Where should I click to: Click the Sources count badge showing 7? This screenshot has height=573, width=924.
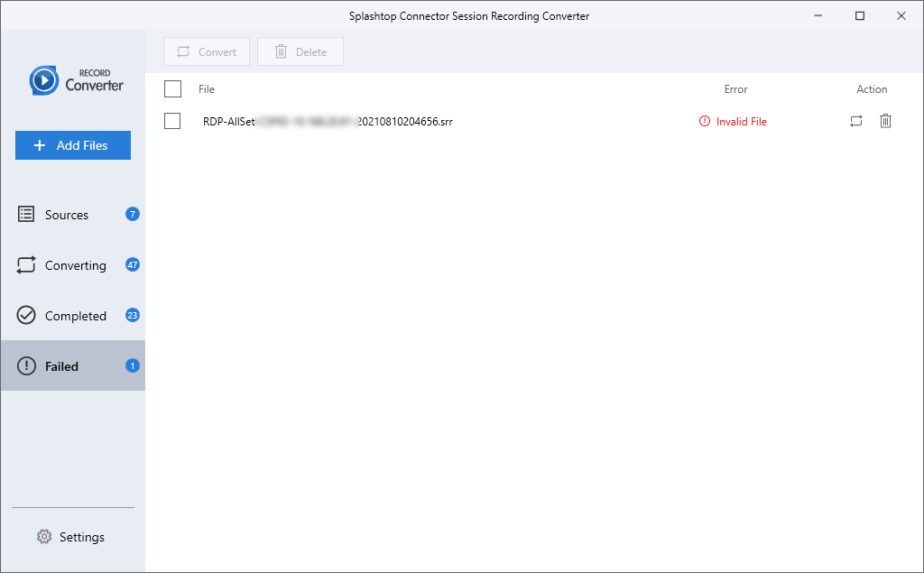pos(133,214)
